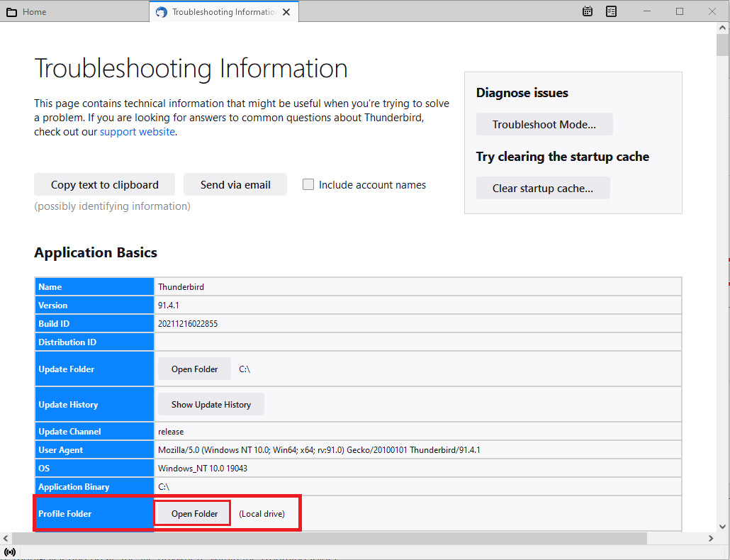Click the Thunderbird icon on Troubleshooting tab
The width and height of the screenshot is (730, 560).
pyautogui.click(x=162, y=12)
